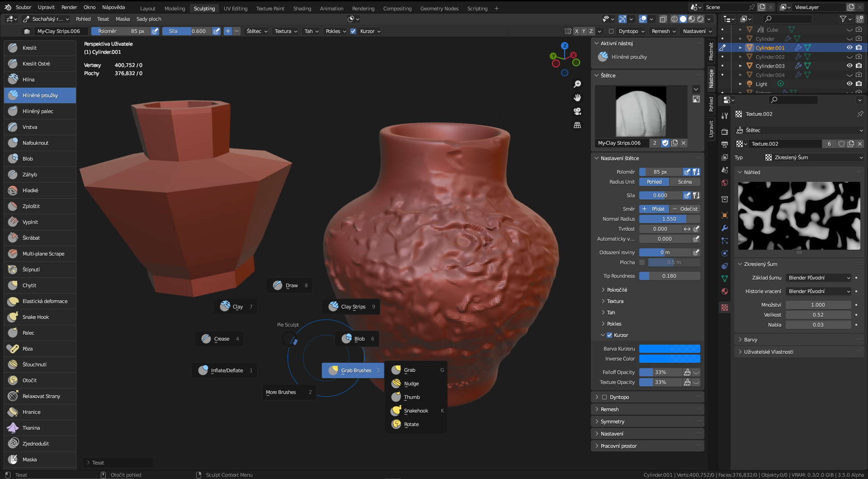This screenshot has height=479, width=868.
Task: Open the Texture properties tab icon
Action: (725, 308)
